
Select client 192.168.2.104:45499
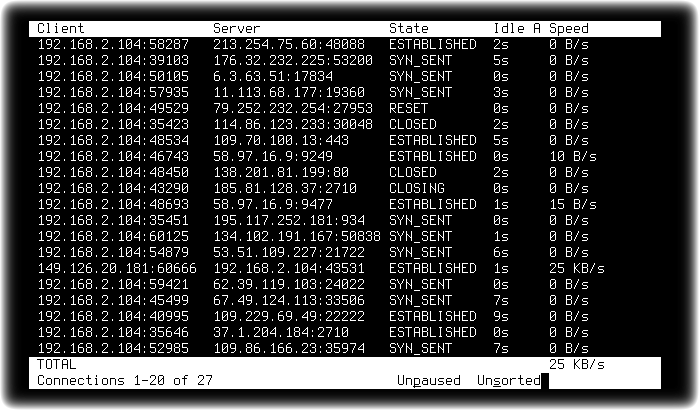113,301
